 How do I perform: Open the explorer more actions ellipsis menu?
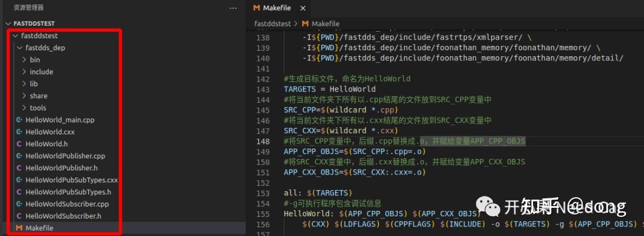[x=233, y=8]
